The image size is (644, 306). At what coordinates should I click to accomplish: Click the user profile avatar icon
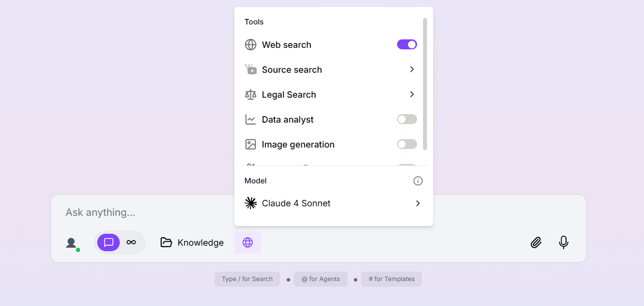[x=72, y=243]
